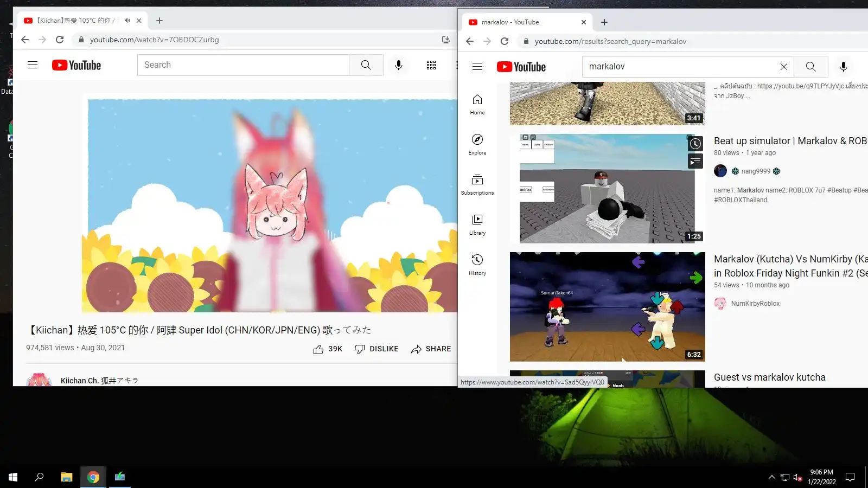Like the Kiichan video
Viewport: 868px width, 488px height.
pos(328,349)
